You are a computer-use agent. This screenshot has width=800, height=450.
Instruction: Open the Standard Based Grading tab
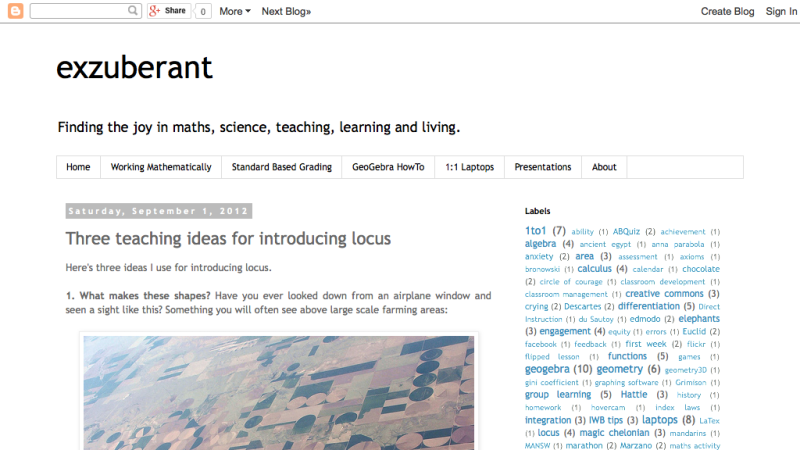point(282,167)
